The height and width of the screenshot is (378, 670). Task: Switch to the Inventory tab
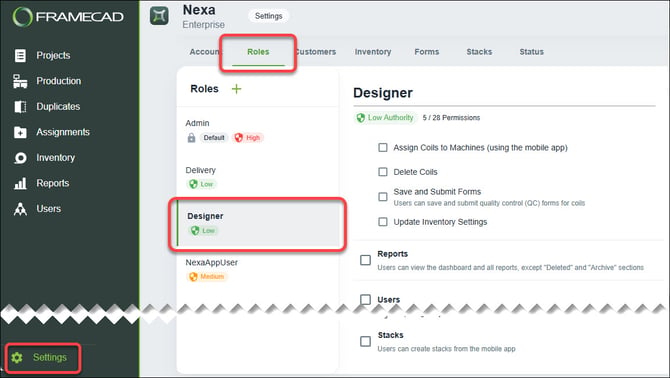tap(373, 52)
